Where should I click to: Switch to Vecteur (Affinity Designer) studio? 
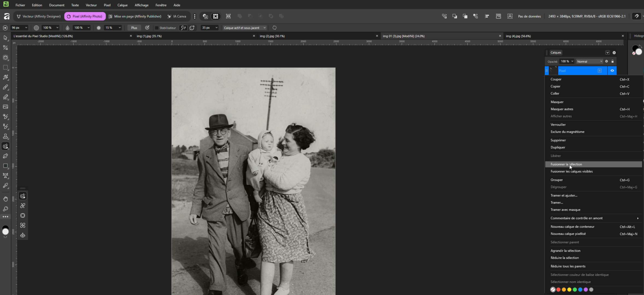(x=39, y=16)
